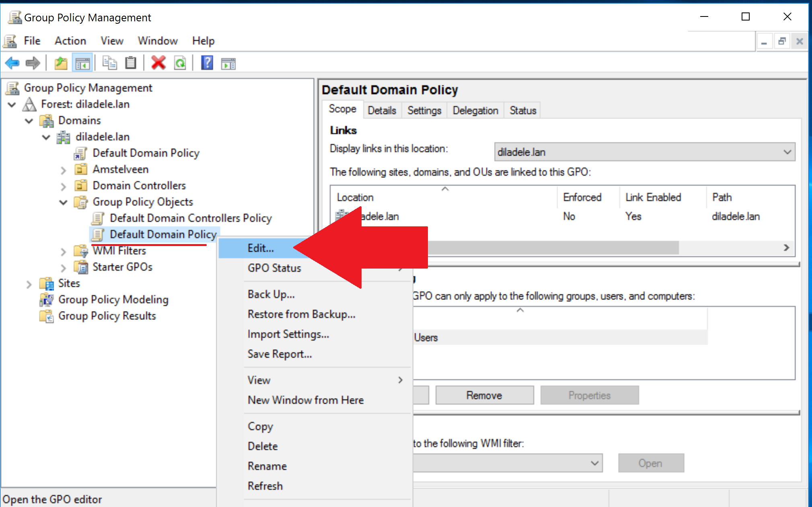Click the Forward arrow toolbar icon
The image size is (812, 507).
[33, 63]
